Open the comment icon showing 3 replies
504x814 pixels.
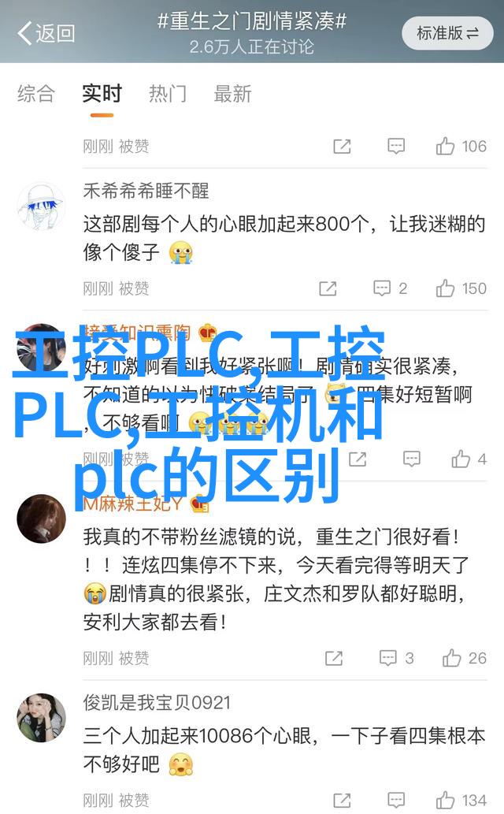click(x=397, y=658)
